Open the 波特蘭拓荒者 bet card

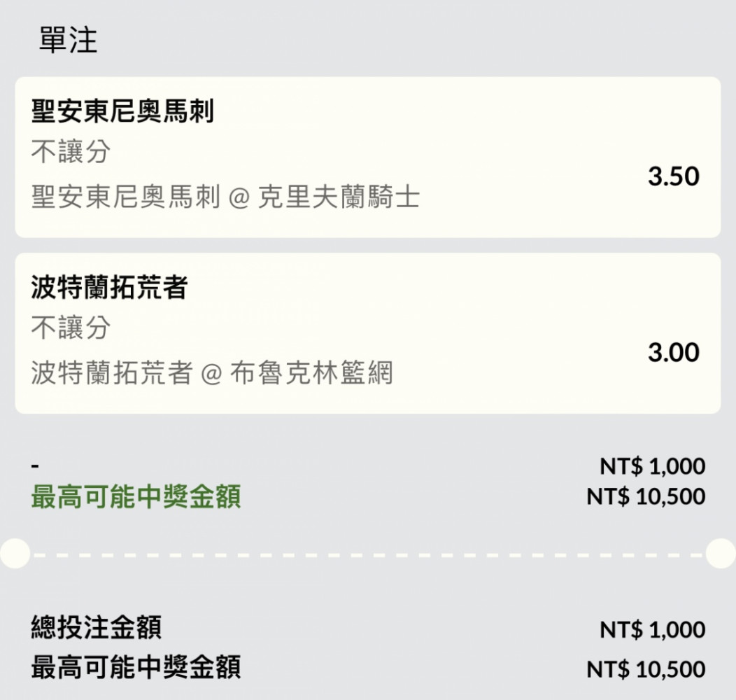click(368, 333)
